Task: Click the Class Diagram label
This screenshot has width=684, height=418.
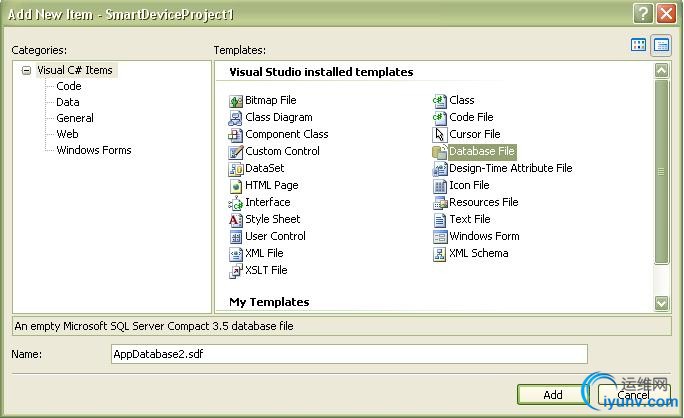Action: click(279, 117)
